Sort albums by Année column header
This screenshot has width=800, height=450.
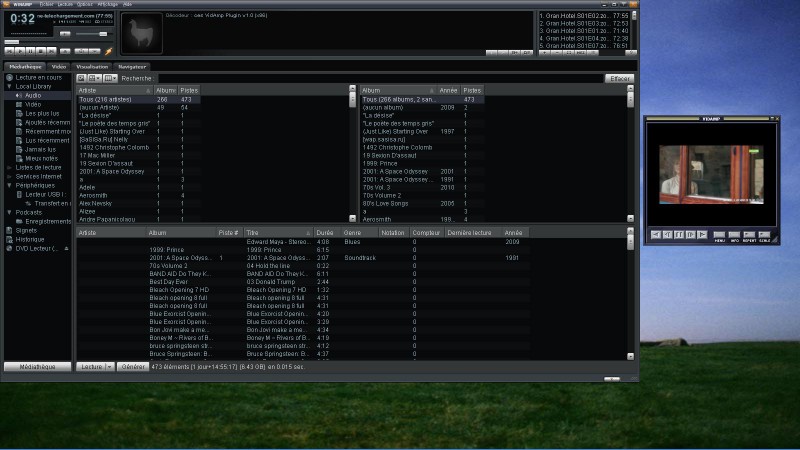coord(448,90)
